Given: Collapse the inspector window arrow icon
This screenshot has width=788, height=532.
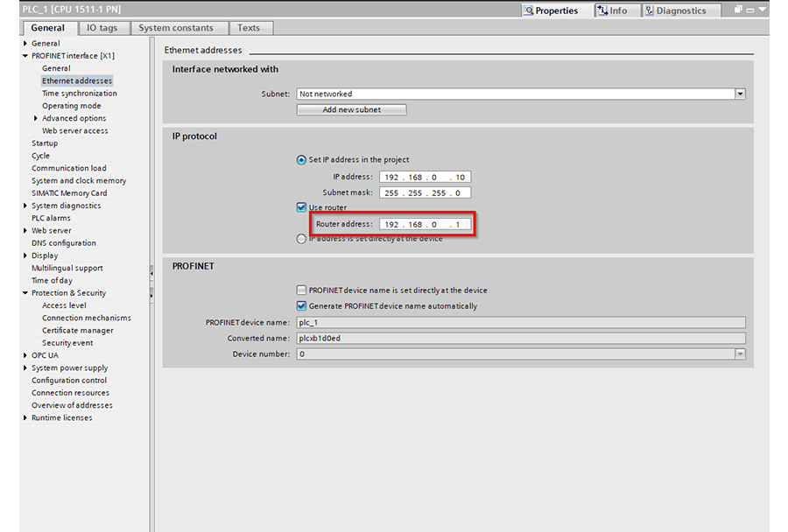Looking at the screenshot, I should pyautogui.click(x=763, y=10).
